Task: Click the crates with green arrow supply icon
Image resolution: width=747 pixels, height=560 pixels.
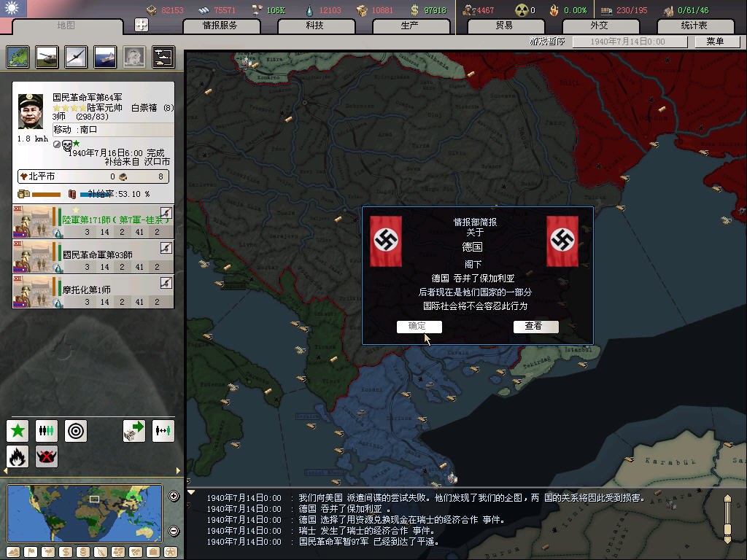Action: pyautogui.click(x=134, y=431)
